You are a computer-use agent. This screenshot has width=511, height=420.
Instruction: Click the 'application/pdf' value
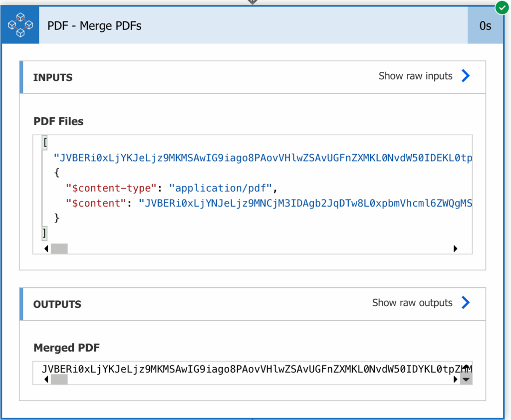point(220,188)
